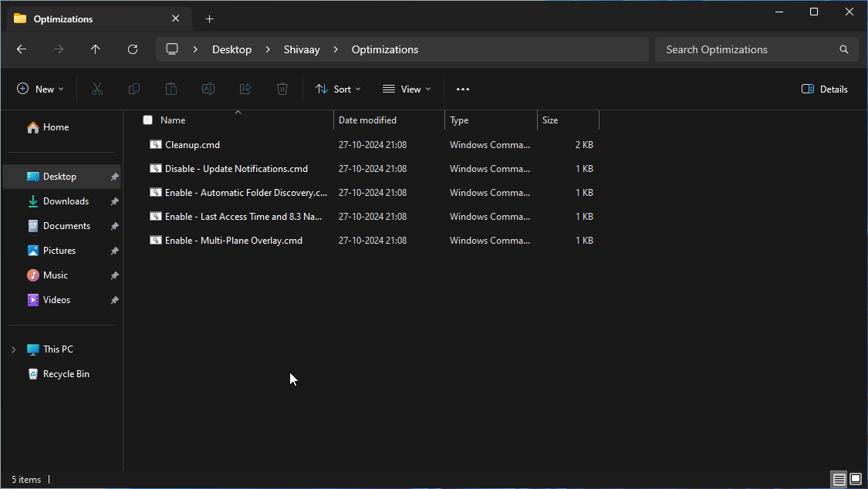Click the Optimizations breadcrumb

tap(385, 49)
